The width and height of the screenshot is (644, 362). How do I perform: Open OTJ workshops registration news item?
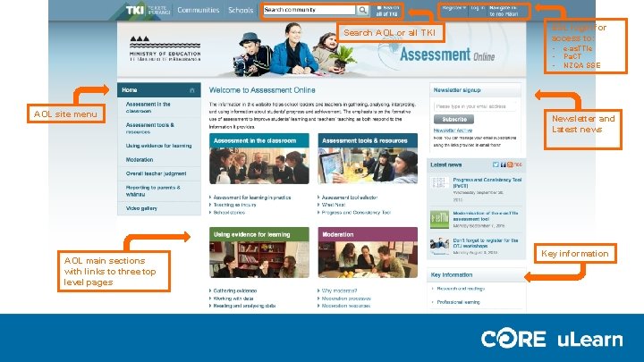(486, 243)
